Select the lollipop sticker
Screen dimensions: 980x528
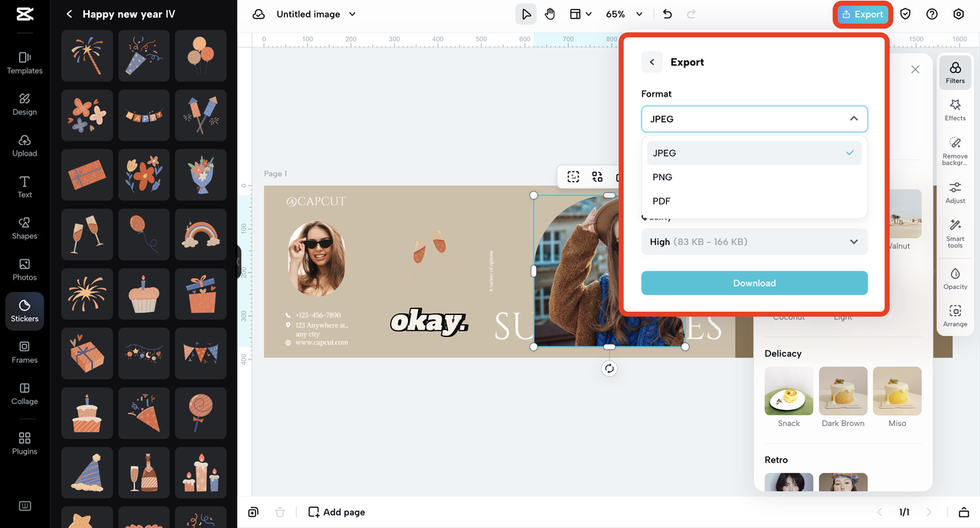201,412
